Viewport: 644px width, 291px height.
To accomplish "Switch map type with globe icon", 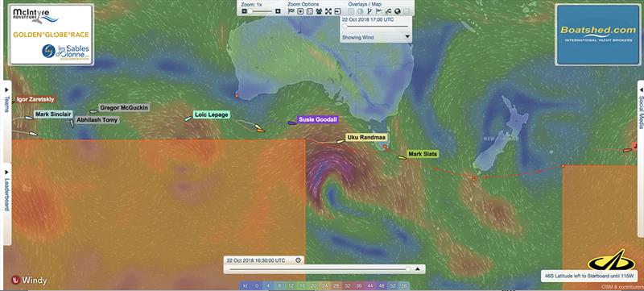I will tap(398, 11).
